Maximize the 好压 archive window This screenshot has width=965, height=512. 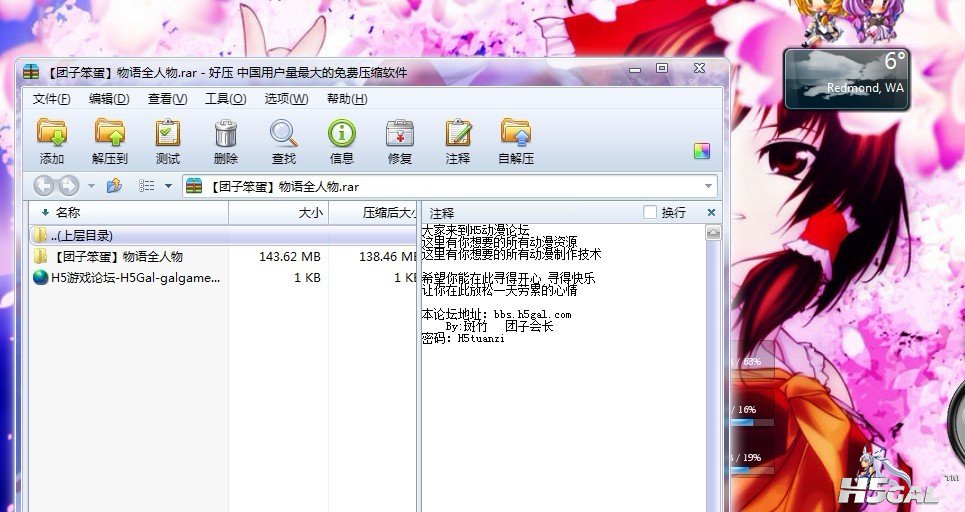point(662,68)
